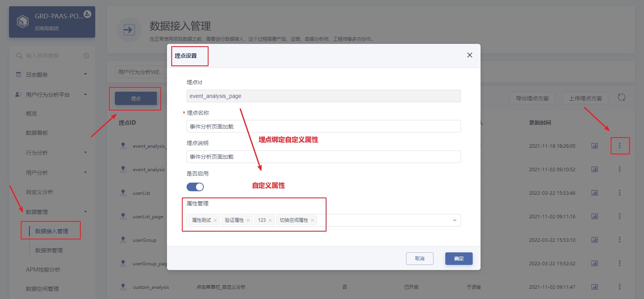Open chart icon for the 2021-11-02 09:10:52 row
The width and height of the screenshot is (644, 299).
tap(595, 169)
